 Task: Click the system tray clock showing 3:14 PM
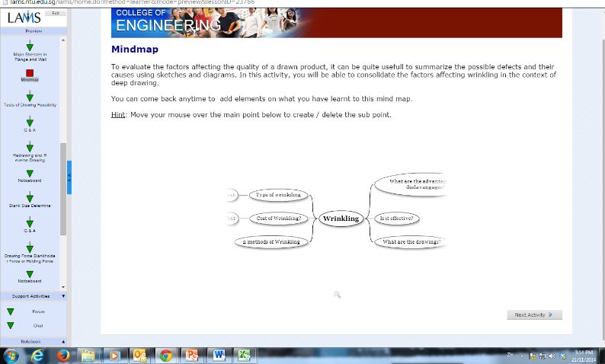point(584,356)
